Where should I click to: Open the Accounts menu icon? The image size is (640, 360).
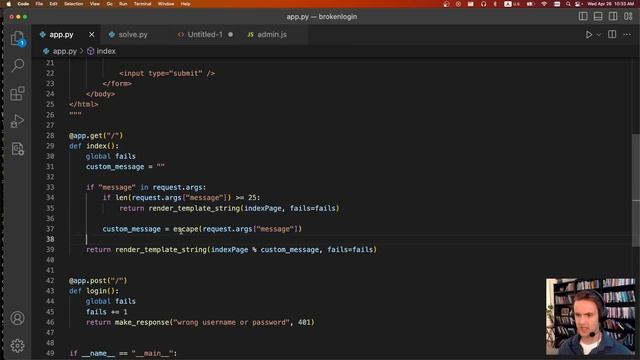(17, 318)
